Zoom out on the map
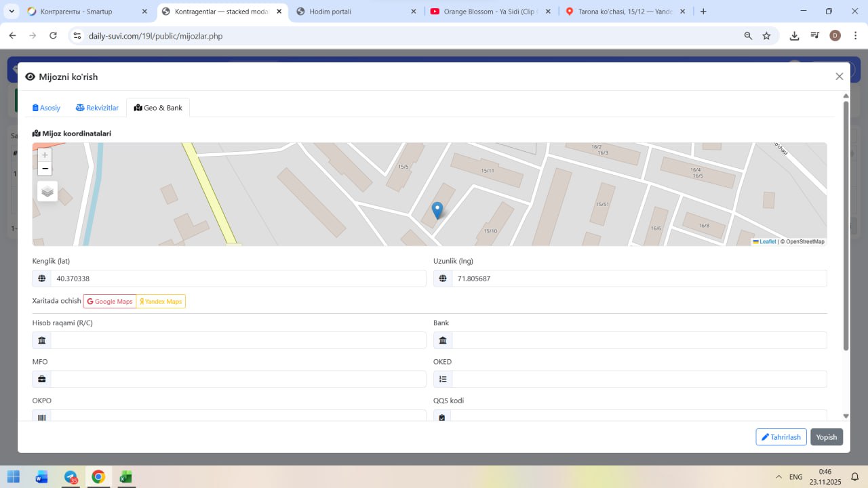This screenshot has height=488, width=868. [x=45, y=169]
